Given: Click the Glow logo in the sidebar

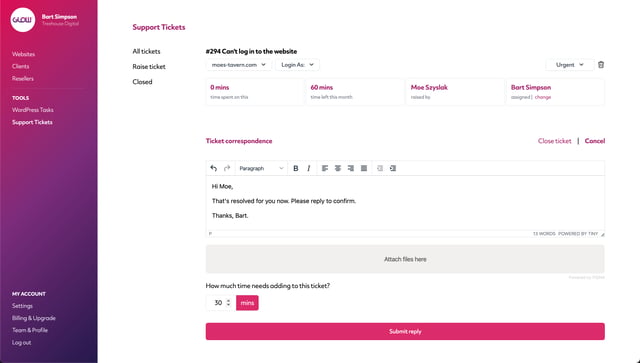Looking at the screenshot, I should pyautogui.click(x=22, y=20).
